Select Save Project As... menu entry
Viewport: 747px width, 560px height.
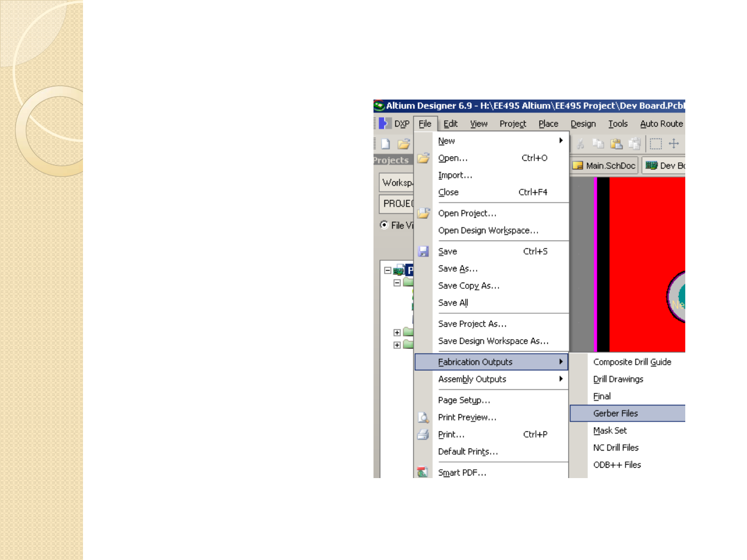492,324
